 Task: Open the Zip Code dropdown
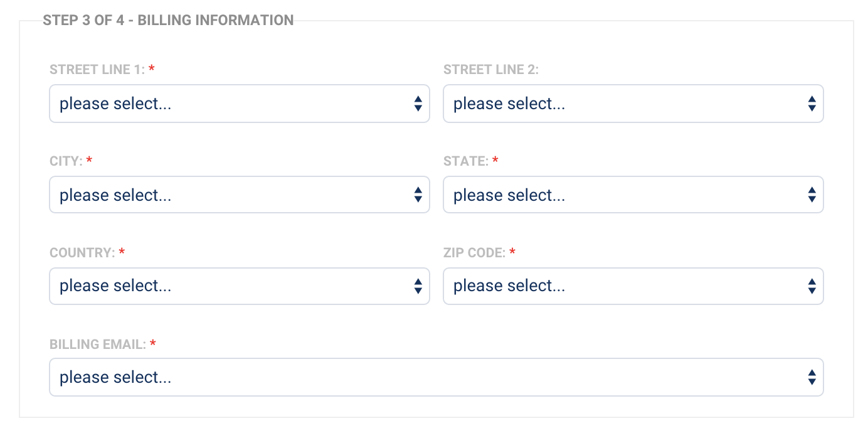[633, 286]
